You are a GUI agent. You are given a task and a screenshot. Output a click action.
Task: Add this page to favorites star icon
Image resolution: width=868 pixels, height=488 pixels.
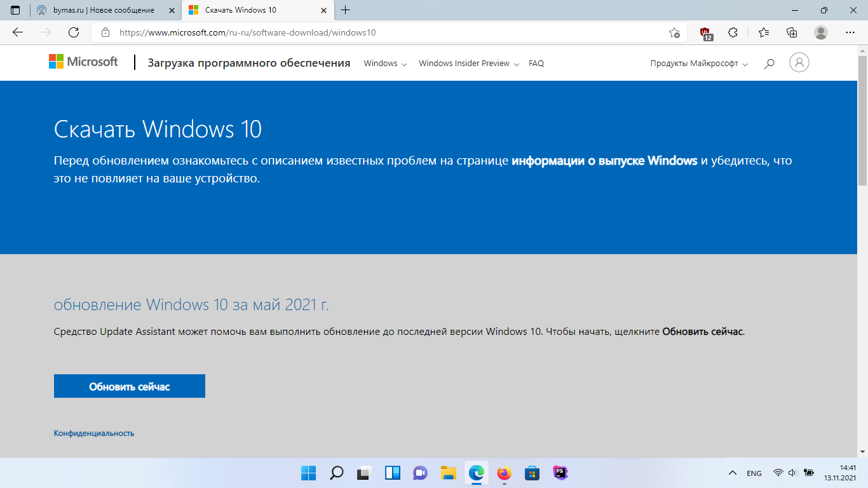coord(674,32)
